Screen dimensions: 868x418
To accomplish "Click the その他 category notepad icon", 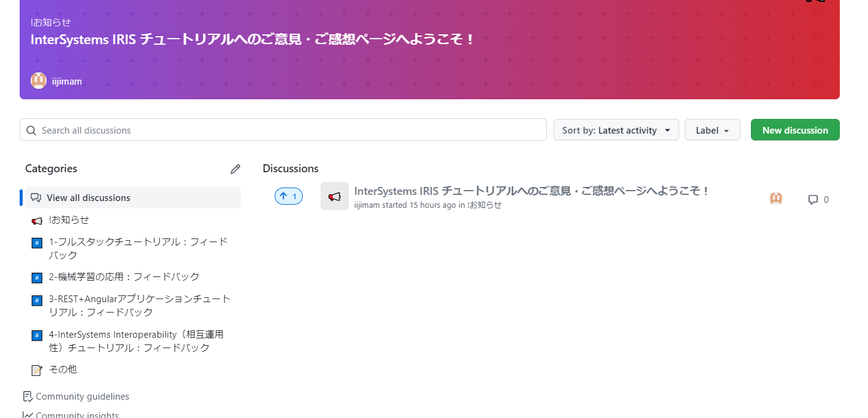I will pos(37,370).
